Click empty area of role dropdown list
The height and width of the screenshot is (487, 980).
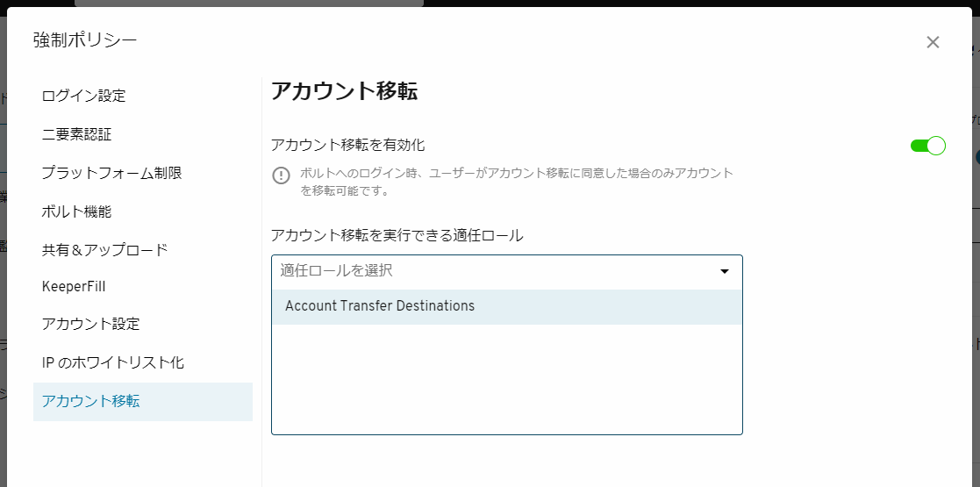(506, 382)
